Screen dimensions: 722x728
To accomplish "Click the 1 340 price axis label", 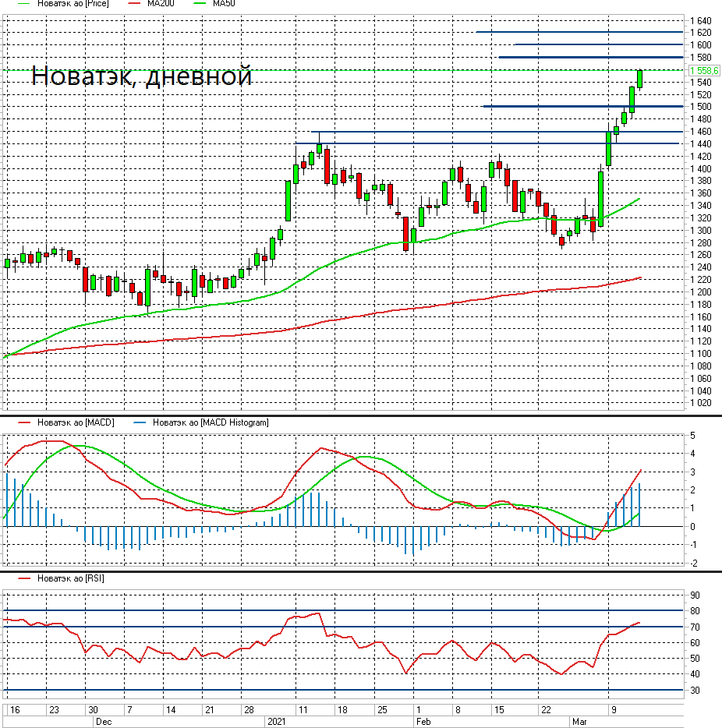I will click(x=701, y=206).
